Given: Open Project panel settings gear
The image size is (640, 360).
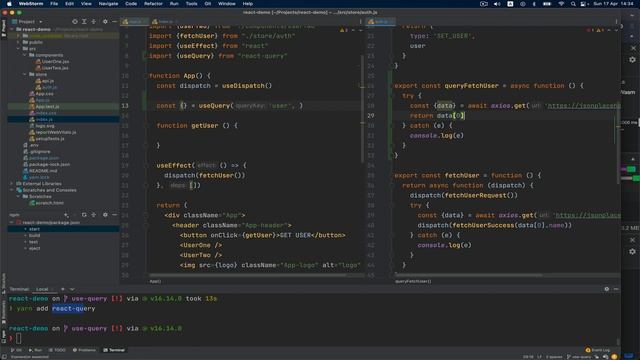Looking at the screenshot, I should [105, 21].
